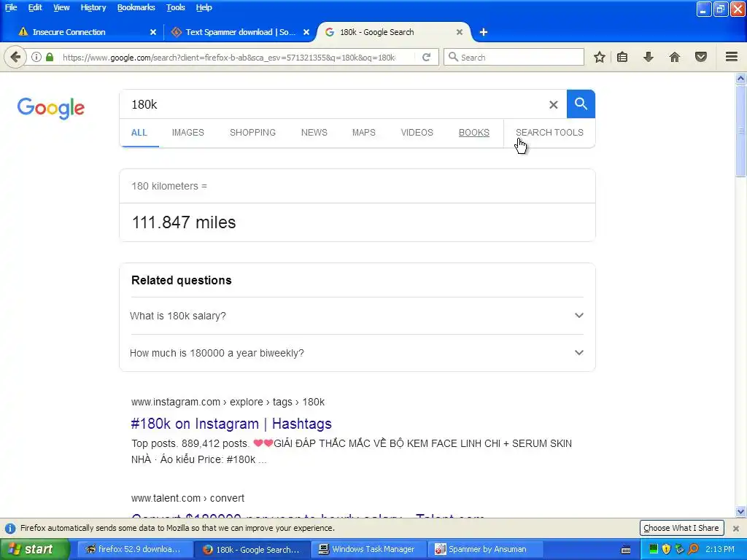Viewport: 747px width, 560px height.
Task: Open Firefox hamburger menu
Action: (x=732, y=57)
